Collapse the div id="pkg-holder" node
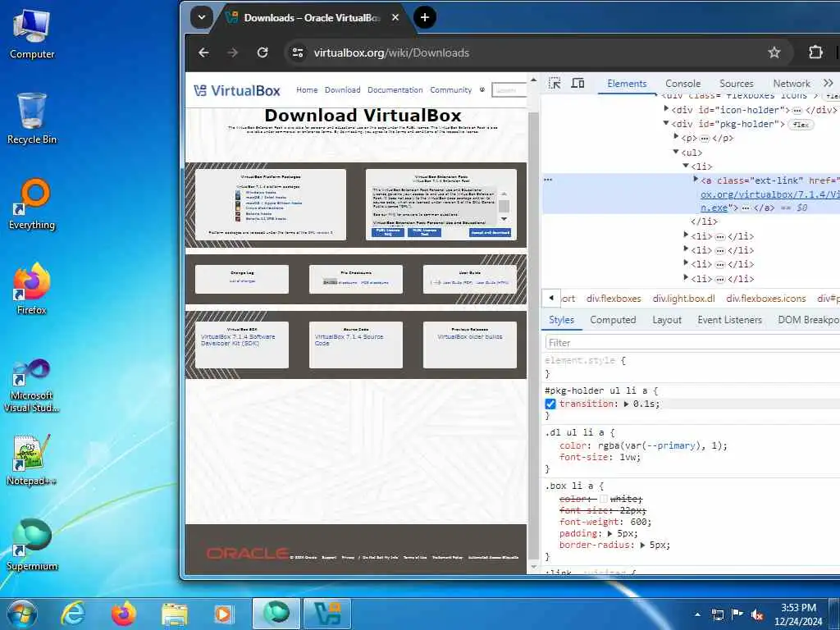 [x=666, y=123]
